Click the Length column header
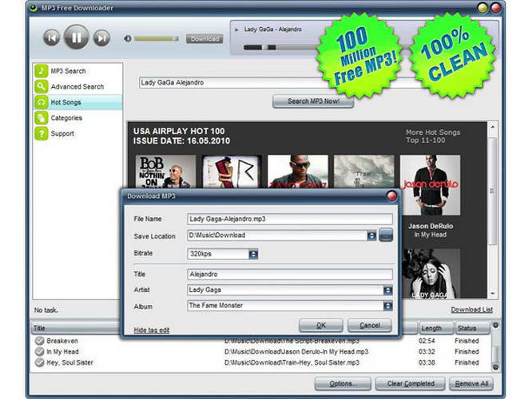The width and height of the screenshot is (532, 399). pos(435,328)
